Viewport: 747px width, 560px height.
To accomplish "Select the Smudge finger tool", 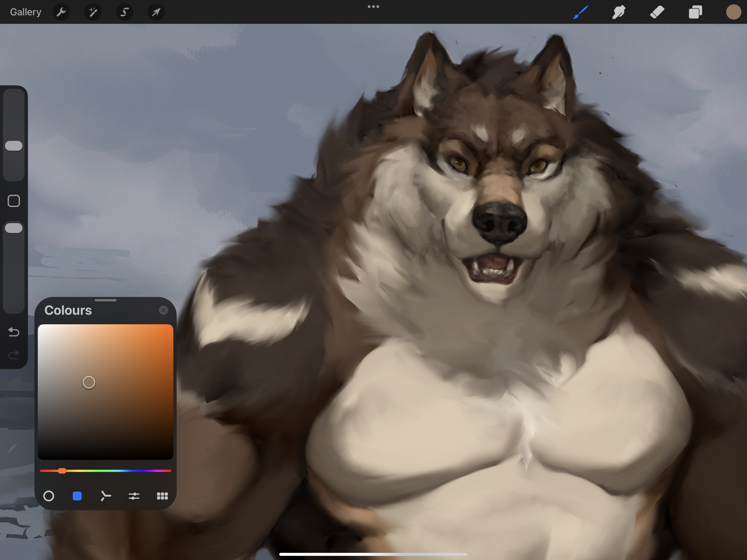I will coord(619,12).
